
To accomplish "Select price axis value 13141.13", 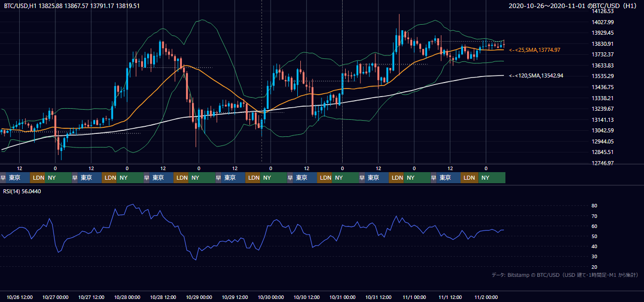I will 603,120.
